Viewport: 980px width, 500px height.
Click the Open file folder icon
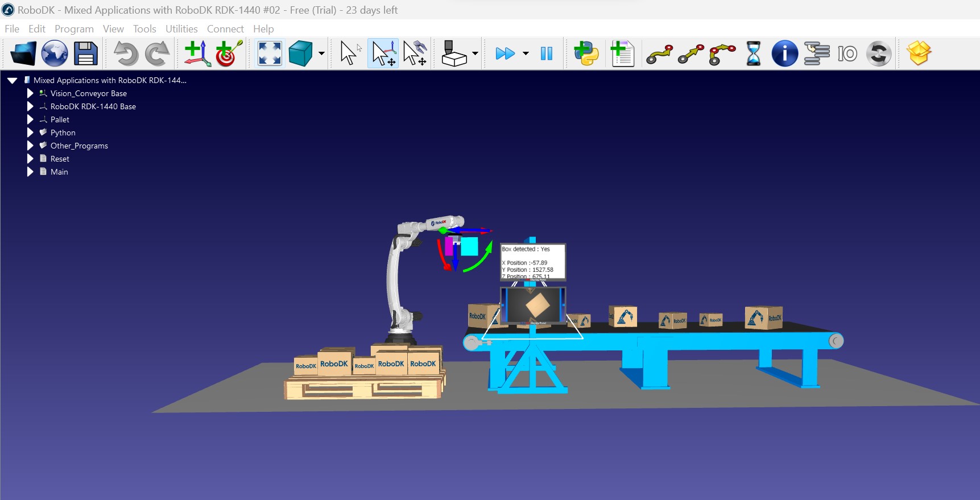tap(23, 54)
